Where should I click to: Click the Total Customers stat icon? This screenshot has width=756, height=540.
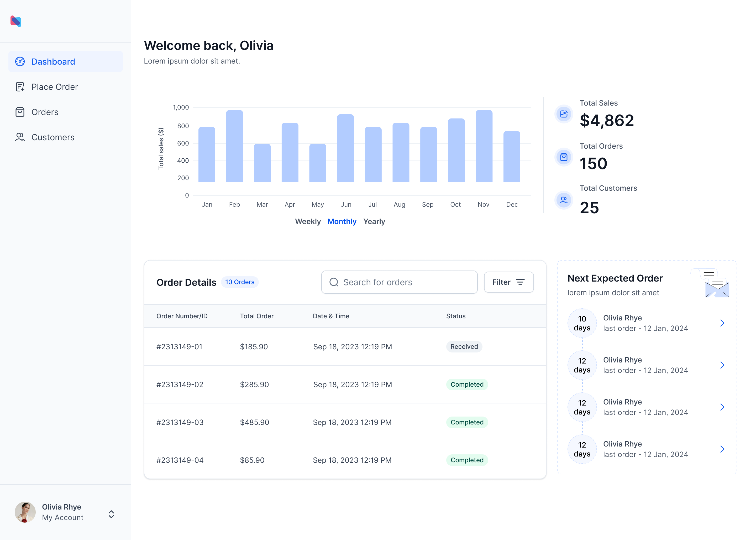pos(564,200)
